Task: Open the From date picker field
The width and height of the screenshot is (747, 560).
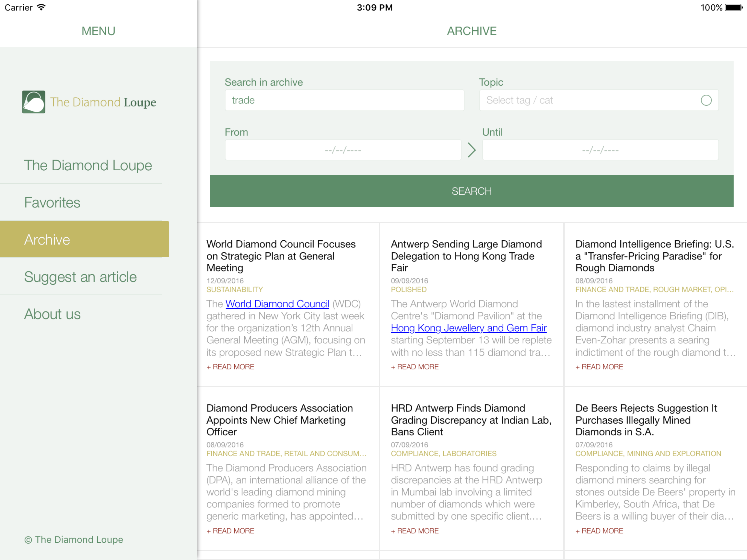Action: pos(343,150)
